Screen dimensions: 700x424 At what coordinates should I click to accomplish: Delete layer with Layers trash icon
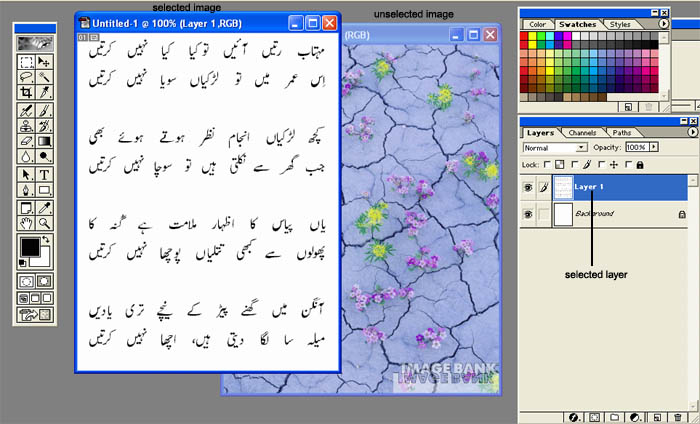(678, 418)
